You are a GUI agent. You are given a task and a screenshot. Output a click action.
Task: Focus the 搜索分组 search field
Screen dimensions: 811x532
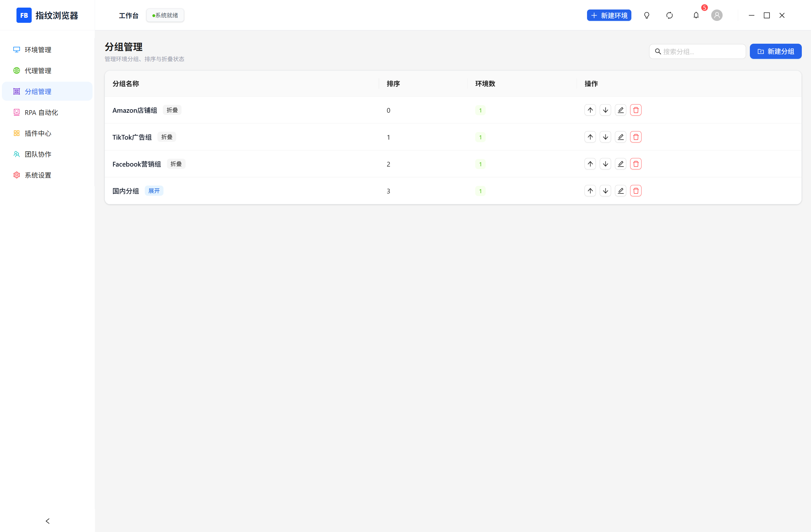pos(697,51)
